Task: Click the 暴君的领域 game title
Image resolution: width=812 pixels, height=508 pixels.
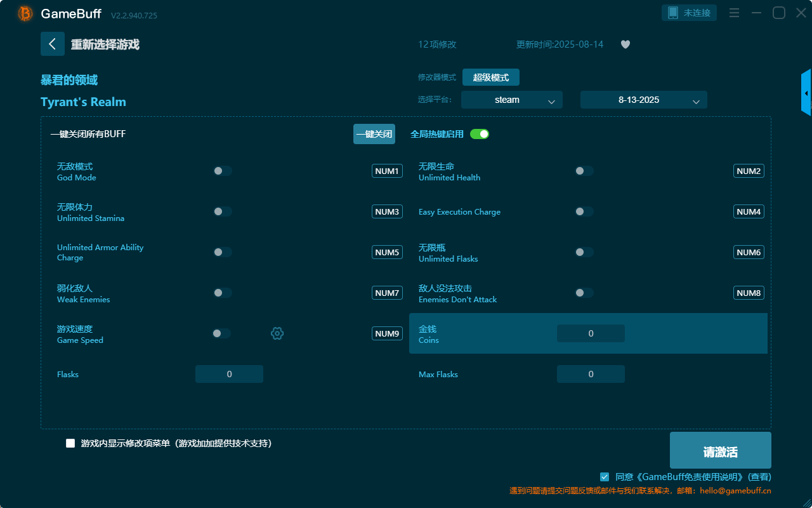Action: pyautogui.click(x=69, y=80)
